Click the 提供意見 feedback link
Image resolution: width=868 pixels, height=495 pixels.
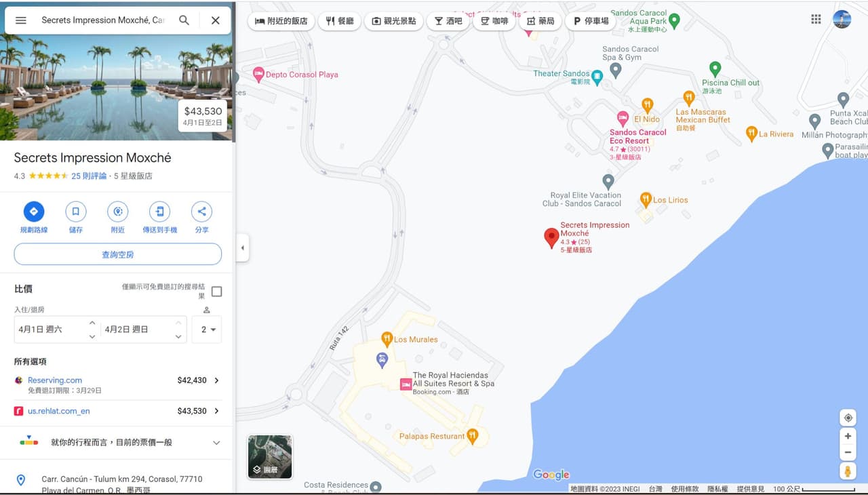pos(751,489)
